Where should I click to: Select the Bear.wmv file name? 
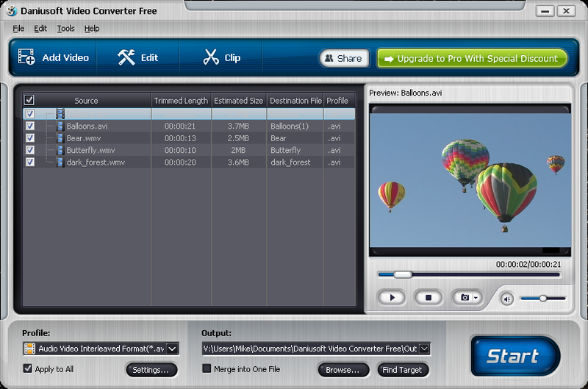pos(84,138)
